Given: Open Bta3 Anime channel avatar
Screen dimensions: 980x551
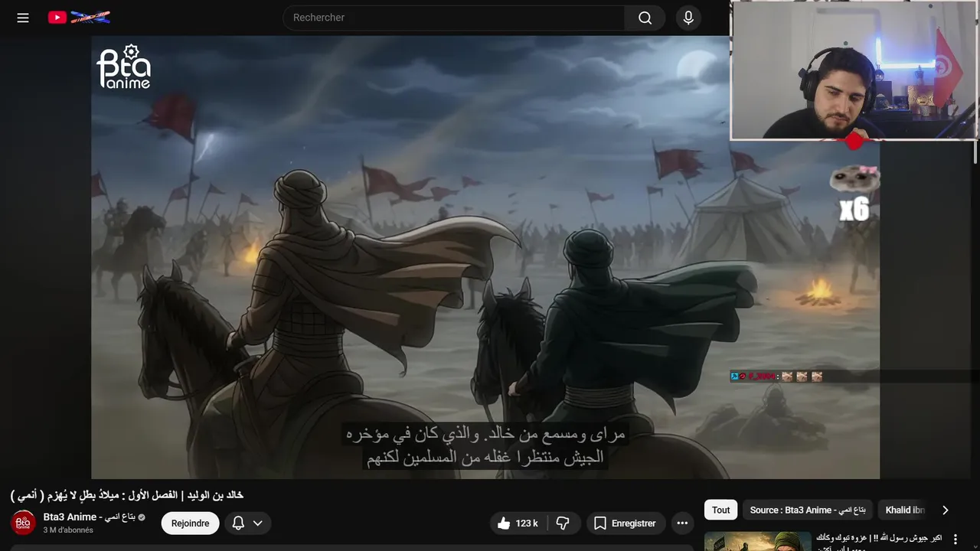Looking at the screenshot, I should (x=23, y=523).
